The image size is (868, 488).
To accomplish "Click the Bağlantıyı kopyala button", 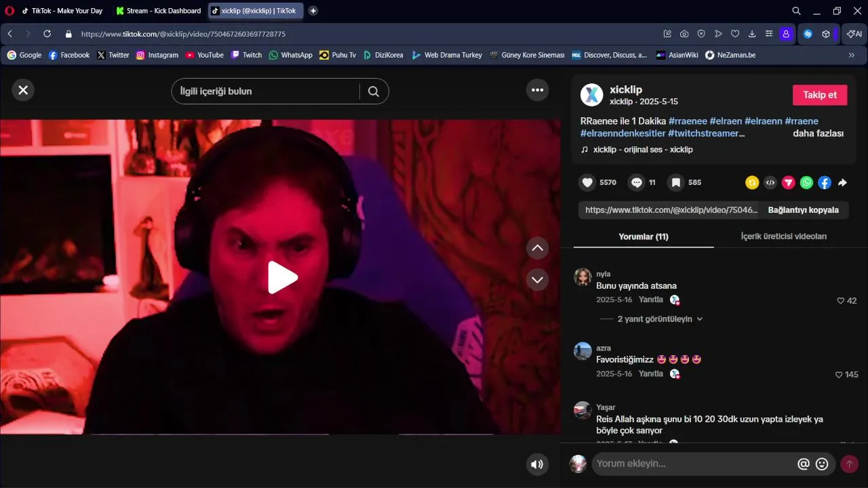I will click(803, 210).
